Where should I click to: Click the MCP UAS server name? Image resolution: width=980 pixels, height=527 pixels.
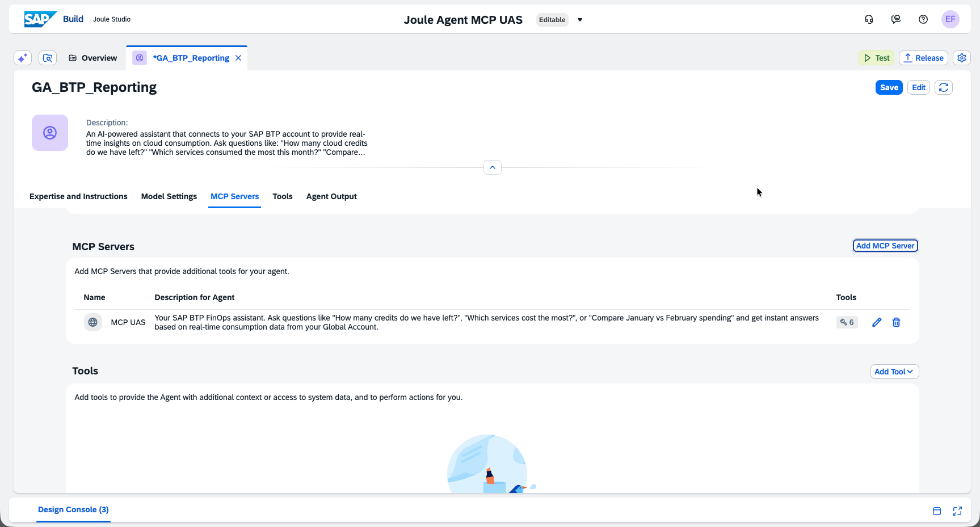pyautogui.click(x=128, y=322)
